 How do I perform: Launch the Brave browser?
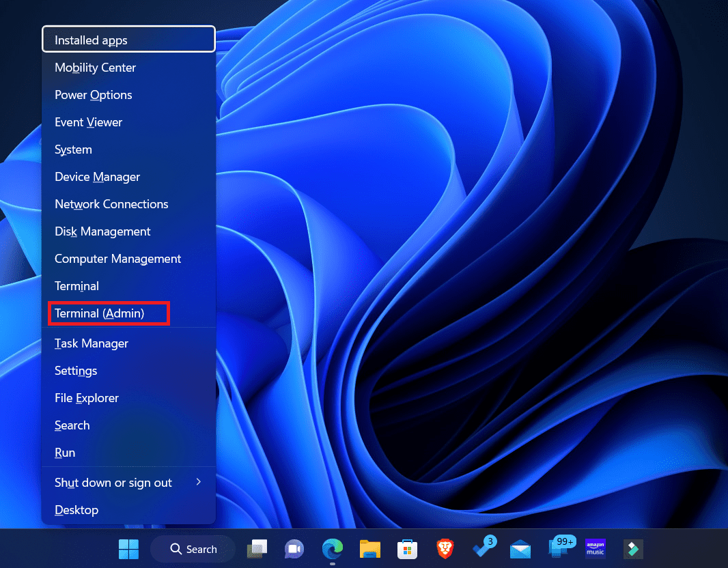[445, 549]
